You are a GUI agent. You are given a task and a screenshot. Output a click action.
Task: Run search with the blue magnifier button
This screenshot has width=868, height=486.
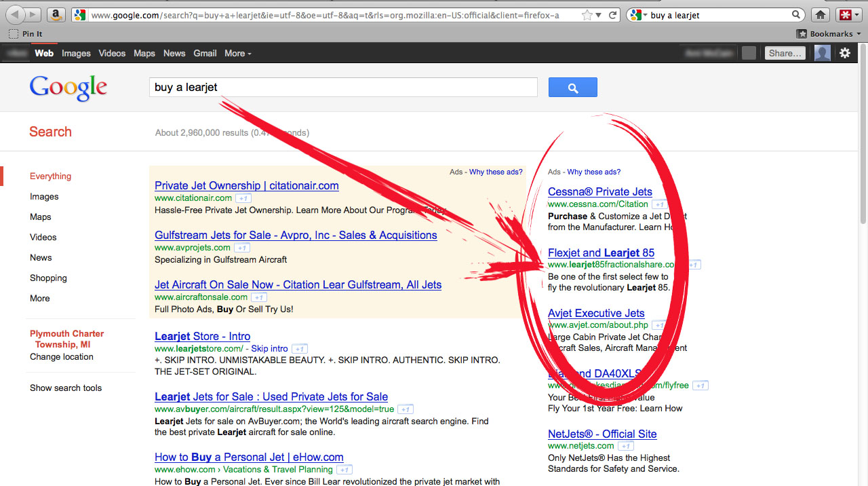coord(573,88)
